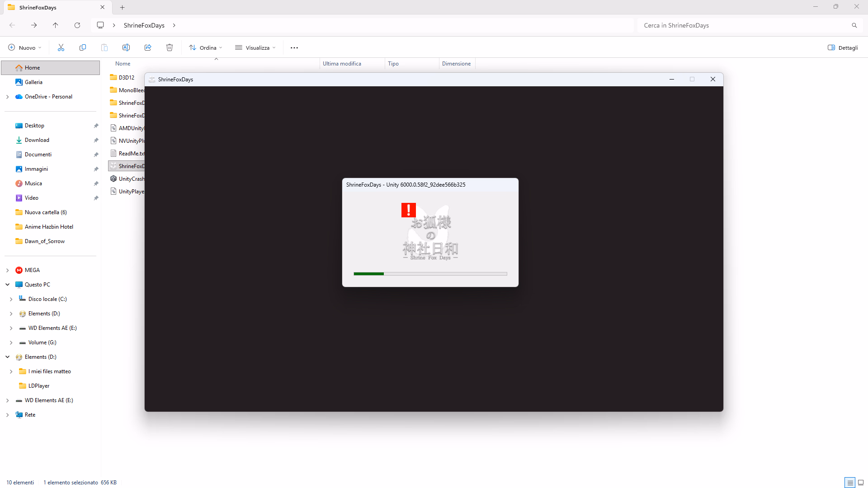Viewport: 868px width, 488px height.
Task: Open the Nuovo dropdown menu
Action: tap(25, 47)
